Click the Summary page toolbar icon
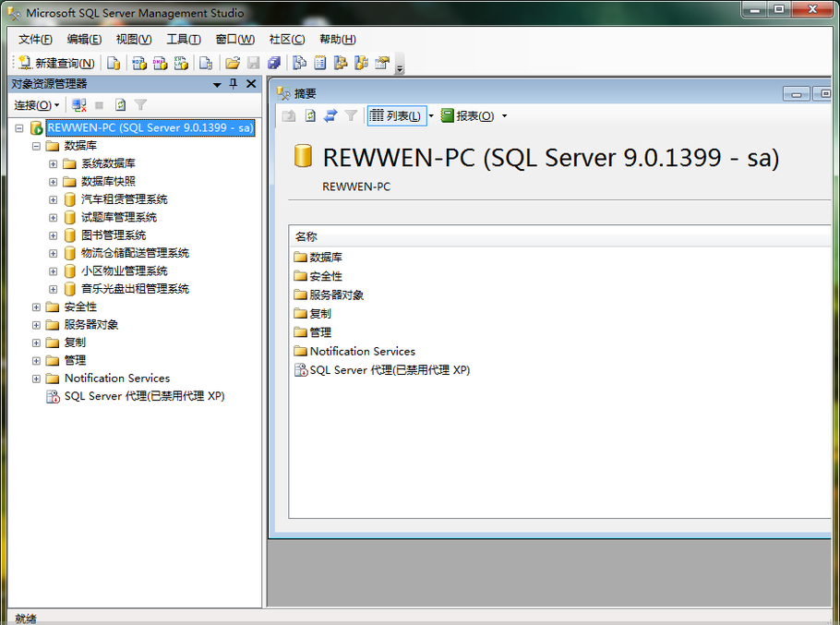 pos(319,63)
